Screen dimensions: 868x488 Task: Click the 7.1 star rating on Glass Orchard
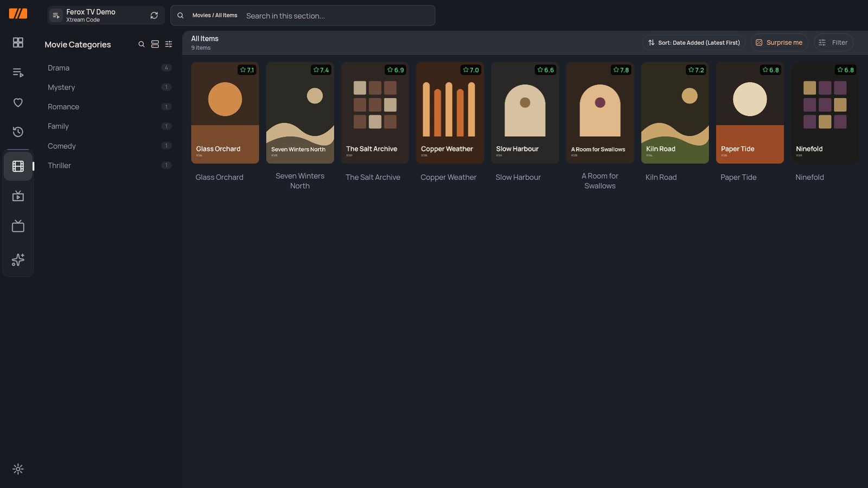point(247,70)
